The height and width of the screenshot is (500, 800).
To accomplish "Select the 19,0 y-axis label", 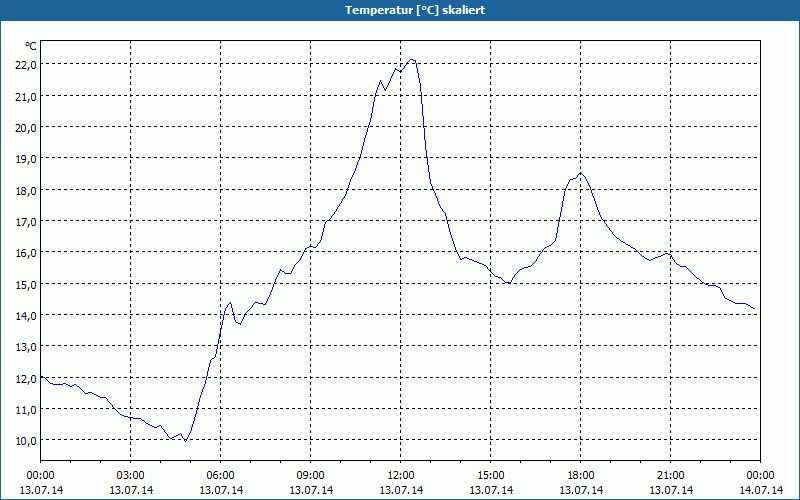I will [27, 159].
